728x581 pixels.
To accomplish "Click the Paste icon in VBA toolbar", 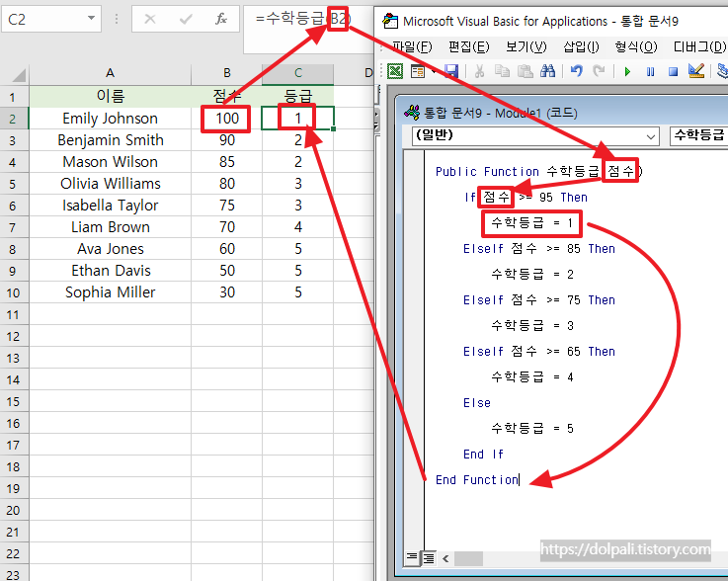I will [526, 71].
